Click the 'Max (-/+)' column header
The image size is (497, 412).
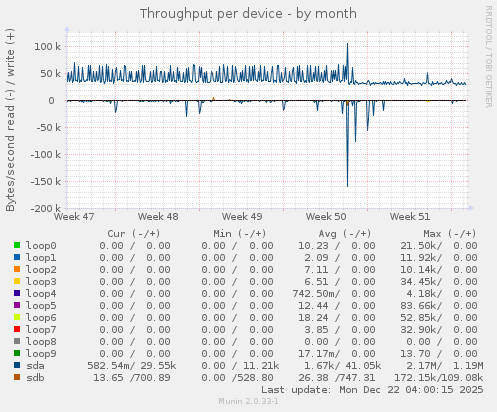(x=450, y=234)
